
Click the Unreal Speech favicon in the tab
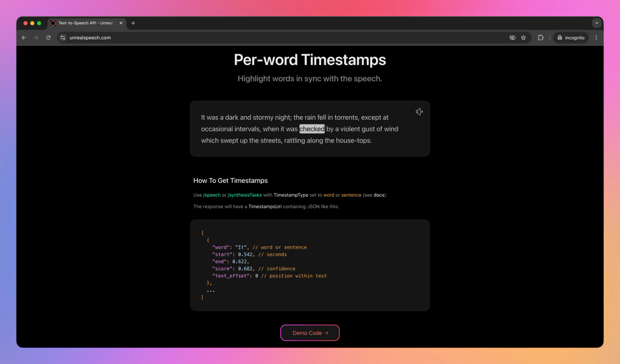[53, 23]
